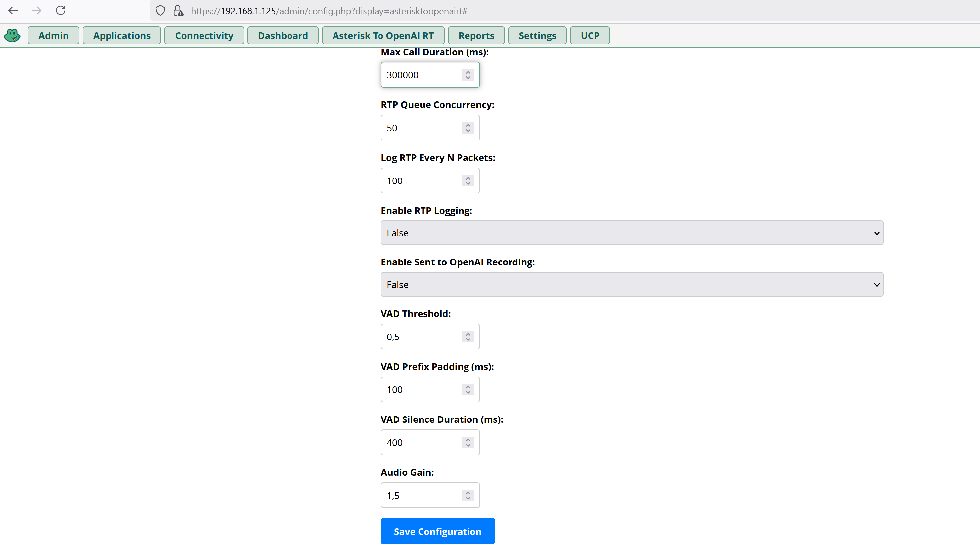
Task: Click the VAD Silence Duration spinner arrows
Action: coord(468,443)
